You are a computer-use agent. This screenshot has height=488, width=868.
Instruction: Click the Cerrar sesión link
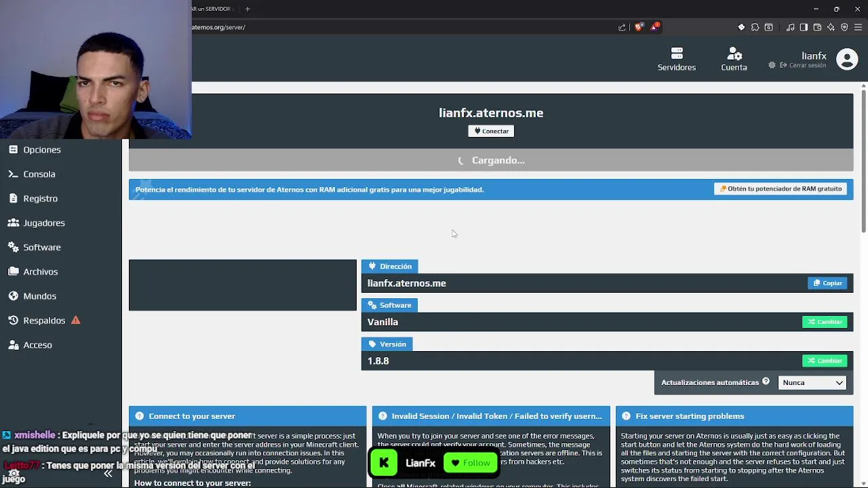(804, 65)
